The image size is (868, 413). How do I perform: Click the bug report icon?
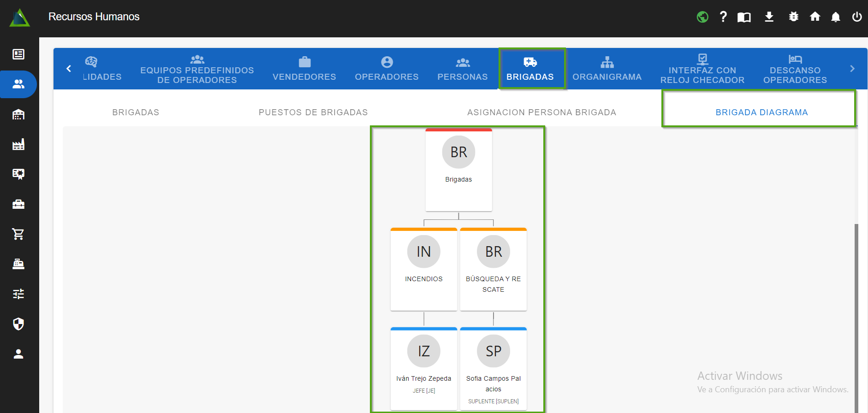pyautogui.click(x=793, y=17)
